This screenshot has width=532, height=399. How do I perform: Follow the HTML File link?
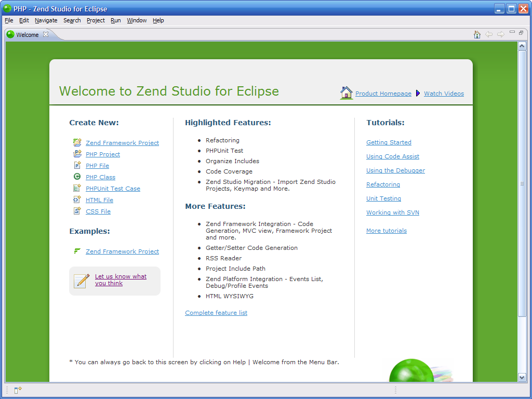[99, 200]
